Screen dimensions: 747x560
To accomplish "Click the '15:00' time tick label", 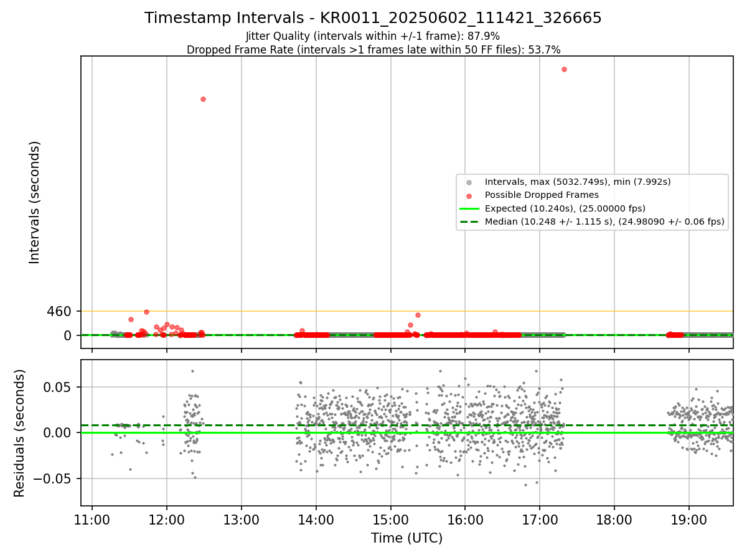I will click(x=391, y=520).
